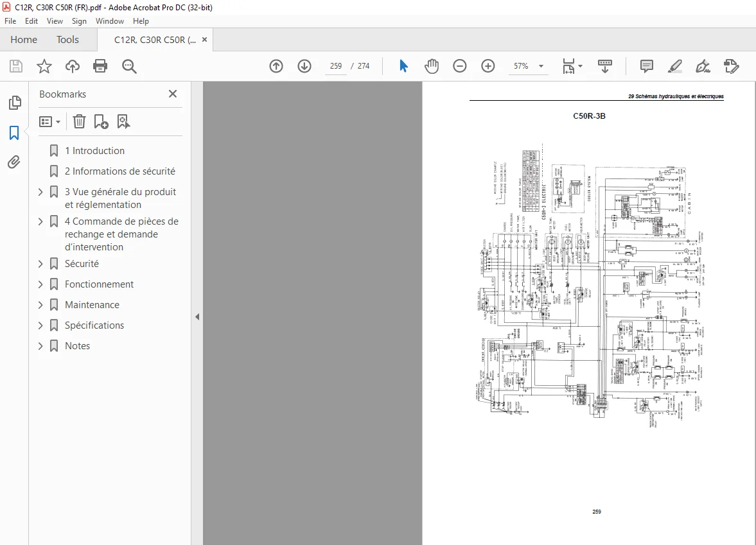Switch to the Home tab
The image size is (756, 545).
pos(24,40)
